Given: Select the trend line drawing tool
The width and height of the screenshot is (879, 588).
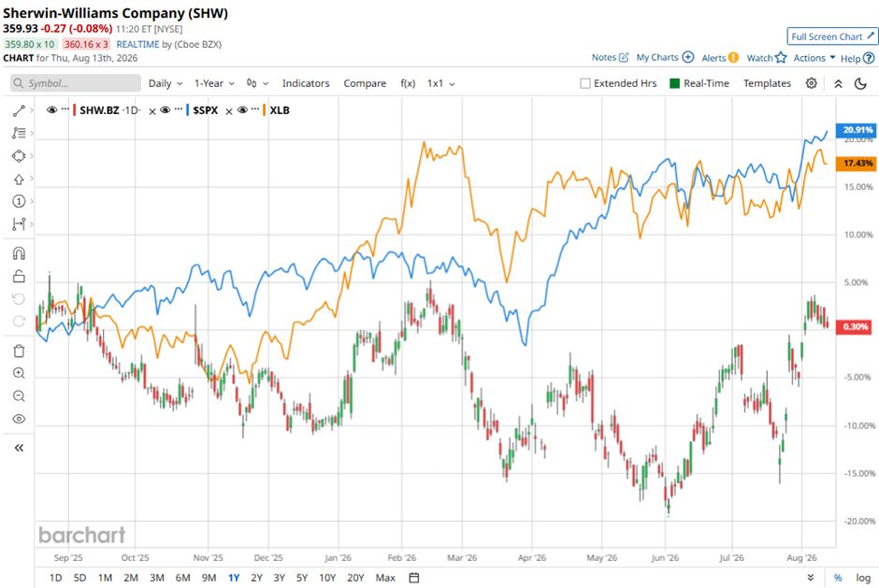Looking at the screenshot, I should 19,110.
